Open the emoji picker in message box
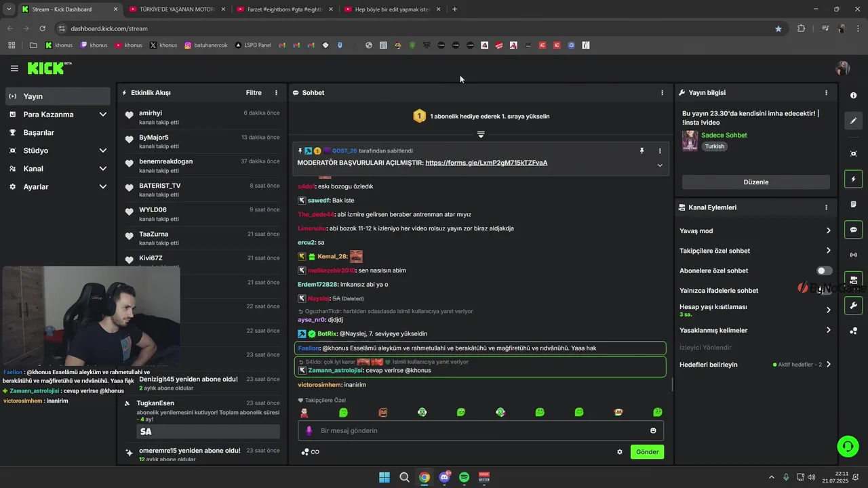 click(653, 430)
